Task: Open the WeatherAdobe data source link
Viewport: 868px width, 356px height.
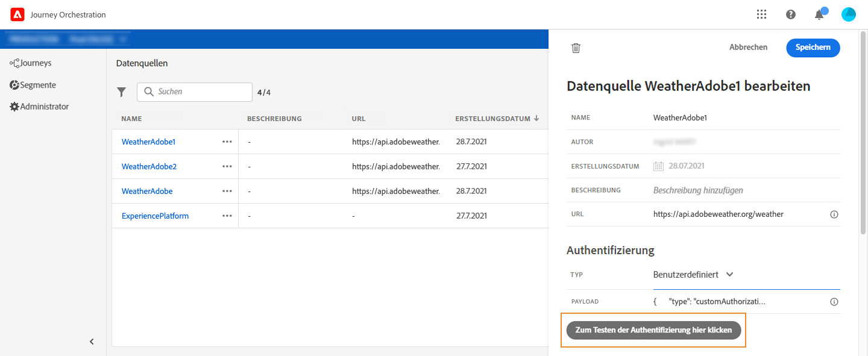Action: tap(147, 191)
